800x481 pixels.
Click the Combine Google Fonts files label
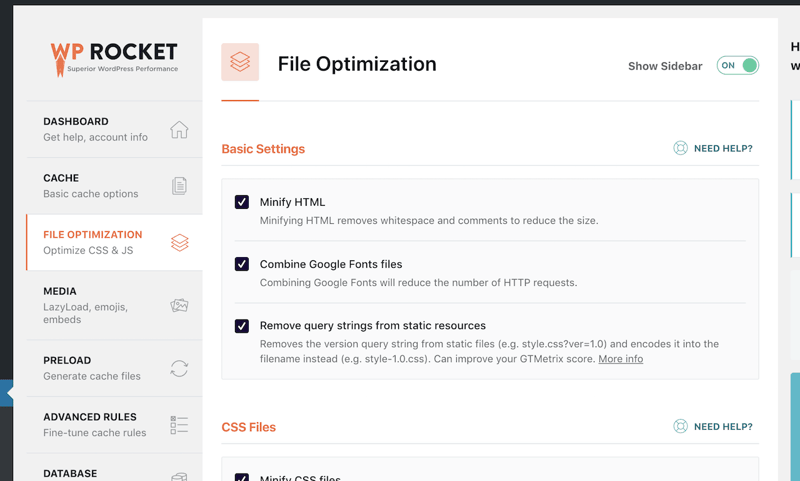[x=331, y=264]
